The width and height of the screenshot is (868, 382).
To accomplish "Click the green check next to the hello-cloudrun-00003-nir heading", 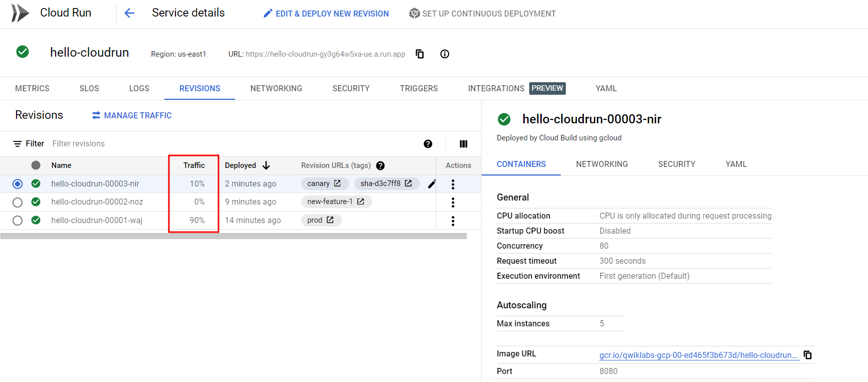I will pos(504,119).
